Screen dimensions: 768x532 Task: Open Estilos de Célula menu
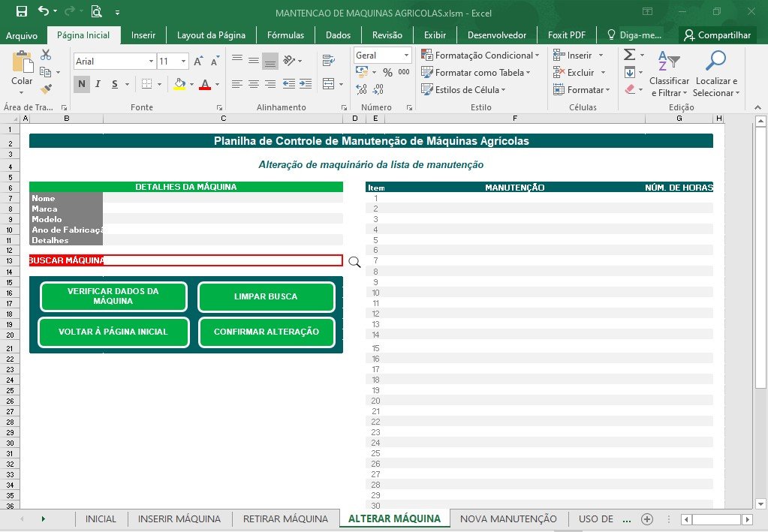[463, 89]
